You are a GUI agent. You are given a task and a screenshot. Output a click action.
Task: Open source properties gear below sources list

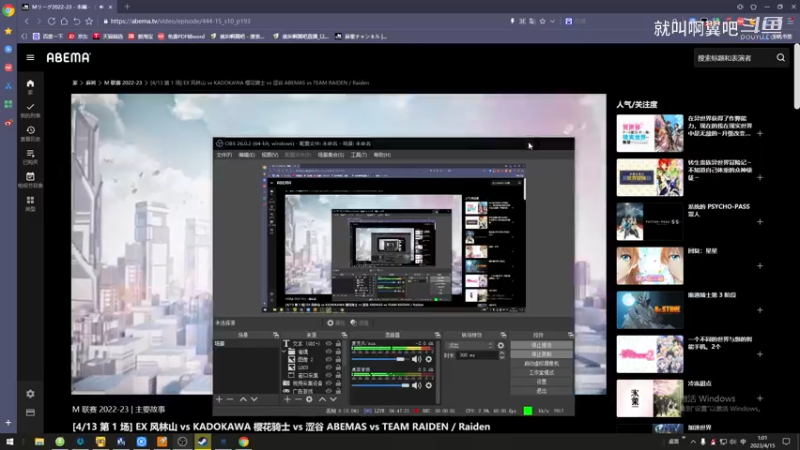tap(309, 399)
